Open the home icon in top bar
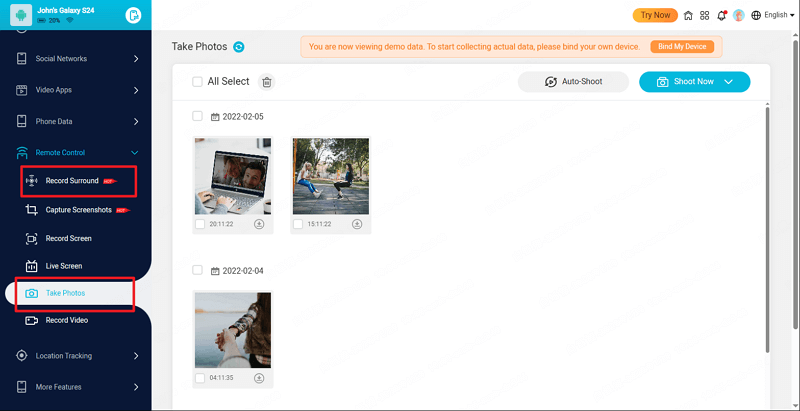This screenshot has width=800, height=411. pyautogui.click(x=688, y=15)
